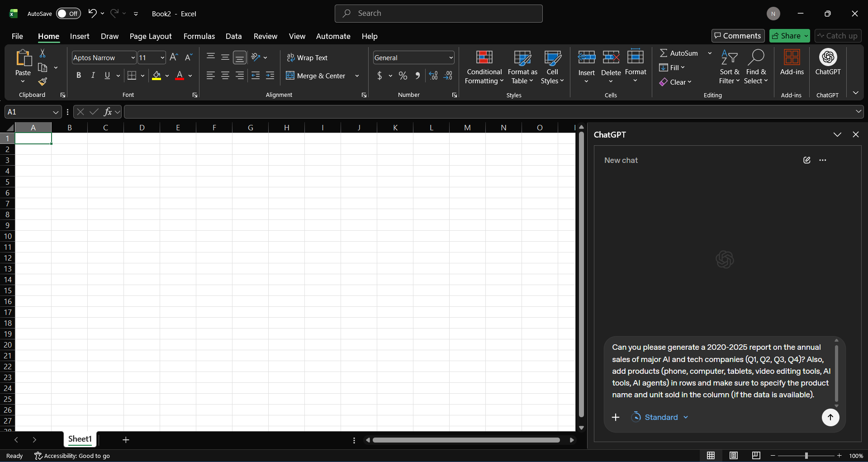Open the General number format dropdown

(x=450, y=57)
